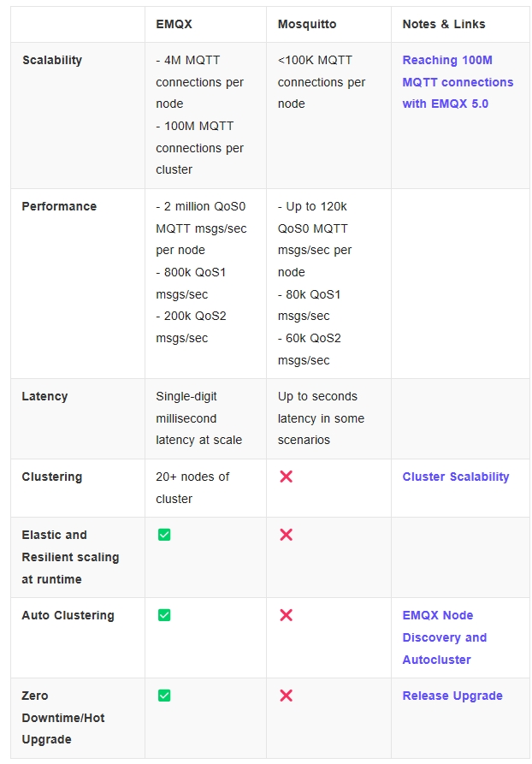Image resolution: width=532 pixels, height=764 pixels.
Task: Open Reaching 100M MQTT connections link
Action: click(x=458, y=82)
